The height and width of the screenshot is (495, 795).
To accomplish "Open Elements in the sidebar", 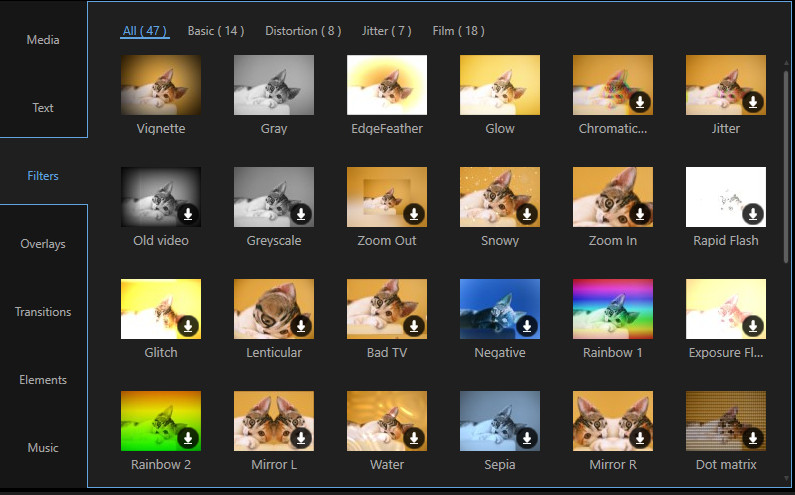I will (x=43, y=380).
